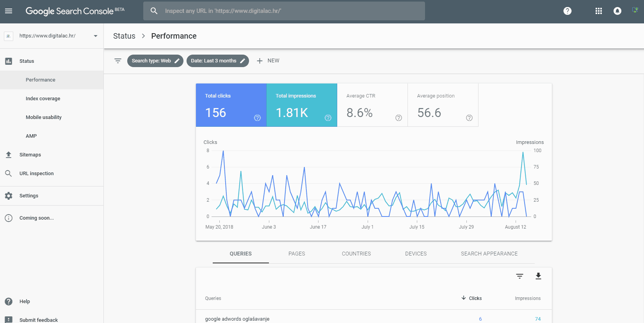The height and width of the screenshot is (323, 644).
Task: Switch to the Pages tab
Action: pyautogui.click(x=297, y=254)
